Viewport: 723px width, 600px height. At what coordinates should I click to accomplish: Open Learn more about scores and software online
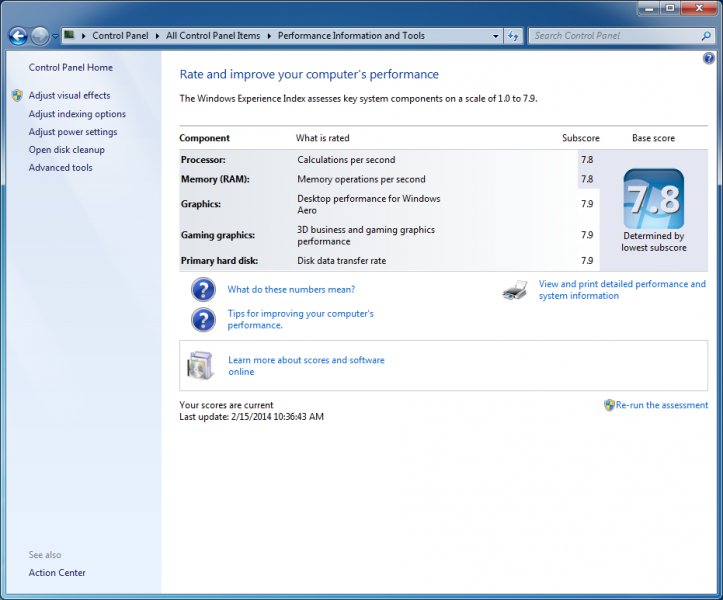pyautogui.click(x=306, y=366)
